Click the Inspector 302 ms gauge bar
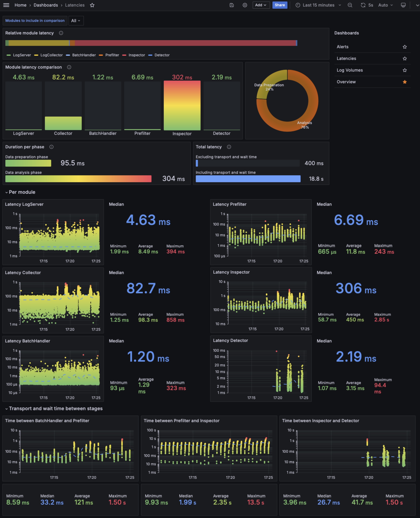Viewport: 420px width, 518px height. pos(182,105)
